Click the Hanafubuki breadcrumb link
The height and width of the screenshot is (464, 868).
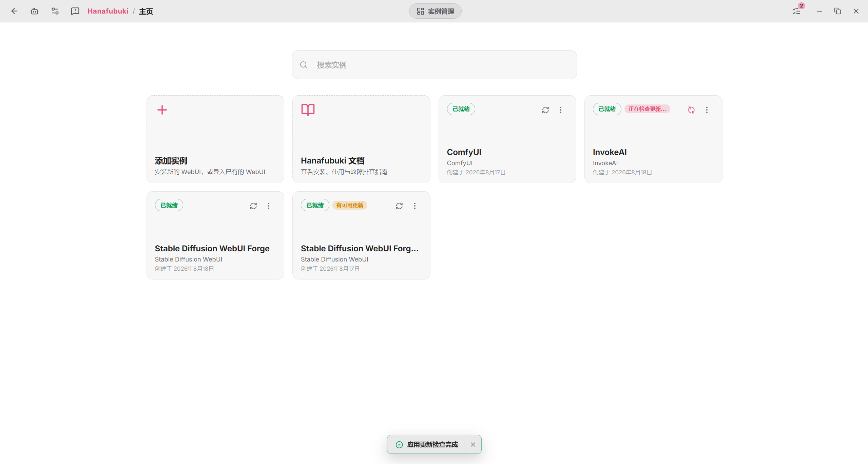point(108,11)
